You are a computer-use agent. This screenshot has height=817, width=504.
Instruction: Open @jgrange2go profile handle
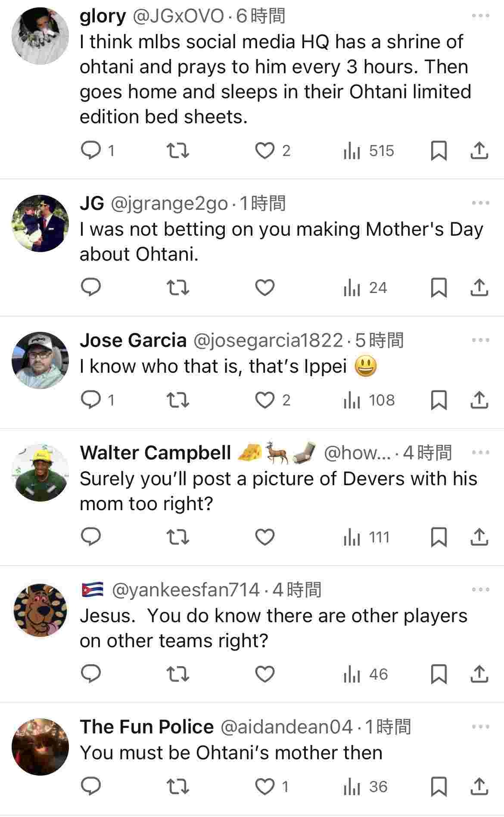169,203
